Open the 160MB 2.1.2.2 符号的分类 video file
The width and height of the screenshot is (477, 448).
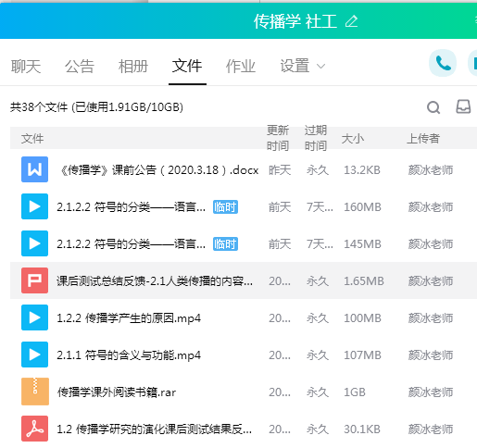coord(131,207)
